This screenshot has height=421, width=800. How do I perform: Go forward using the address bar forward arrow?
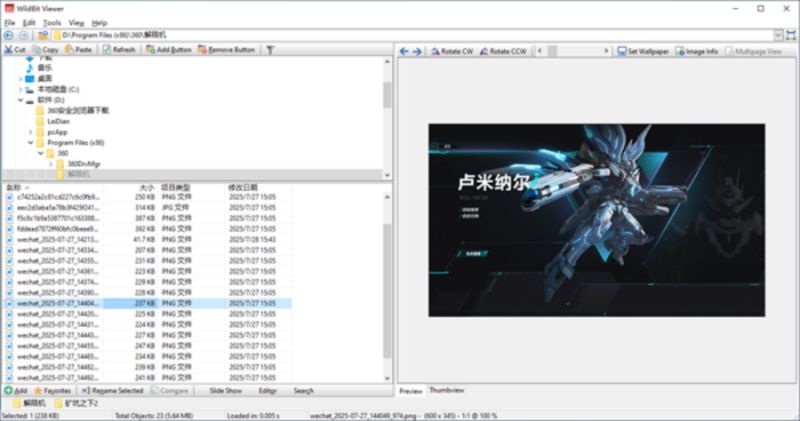pyautogui.click(x=23, y=35)
